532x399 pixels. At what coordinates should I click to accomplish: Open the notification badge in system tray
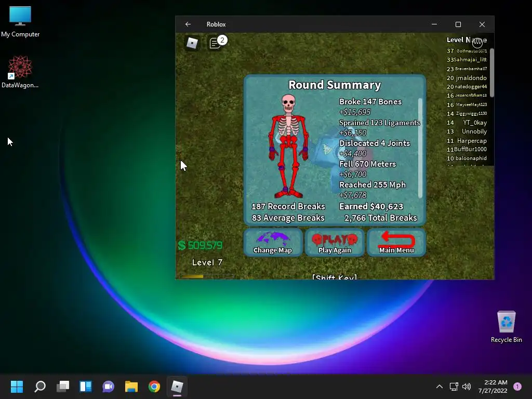pyautogui.click(x=517, y=387)
